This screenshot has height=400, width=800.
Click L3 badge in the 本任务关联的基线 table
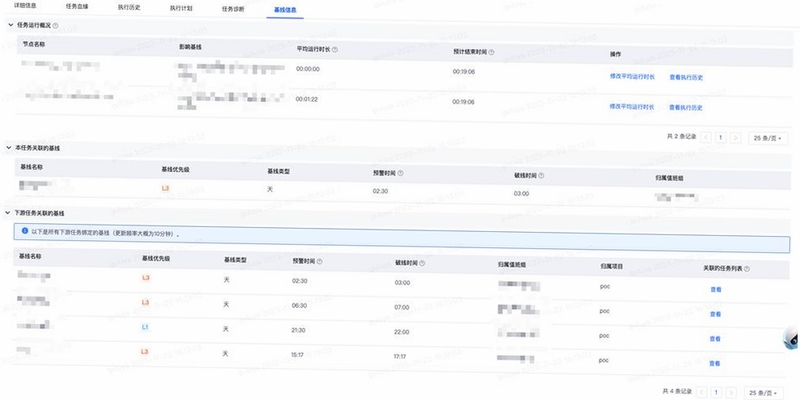point(165,188)
